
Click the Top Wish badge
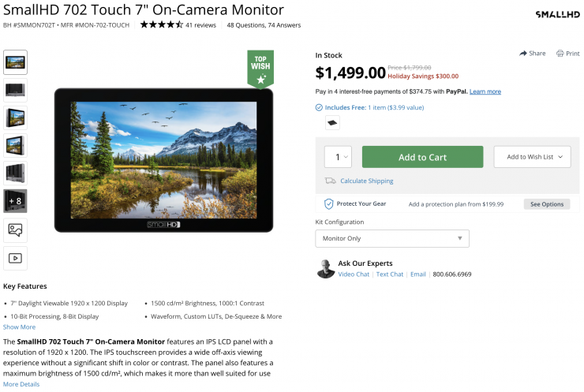[260, 69]
